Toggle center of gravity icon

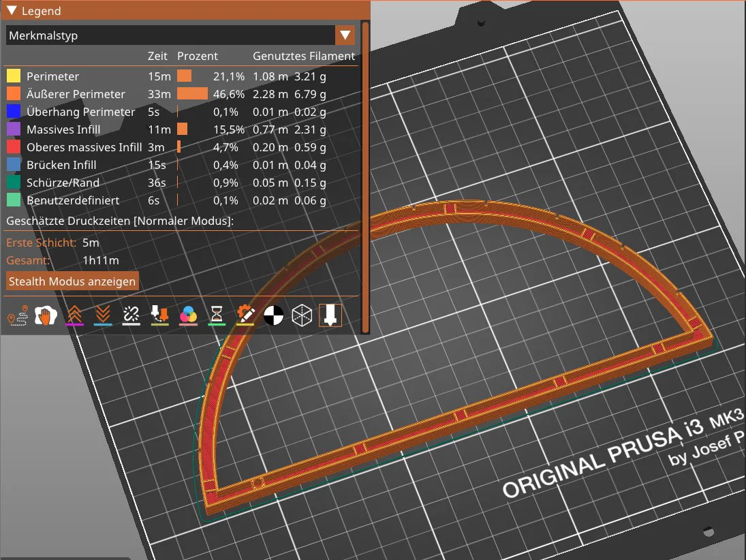pyautogui.click(x=274, y=315)
